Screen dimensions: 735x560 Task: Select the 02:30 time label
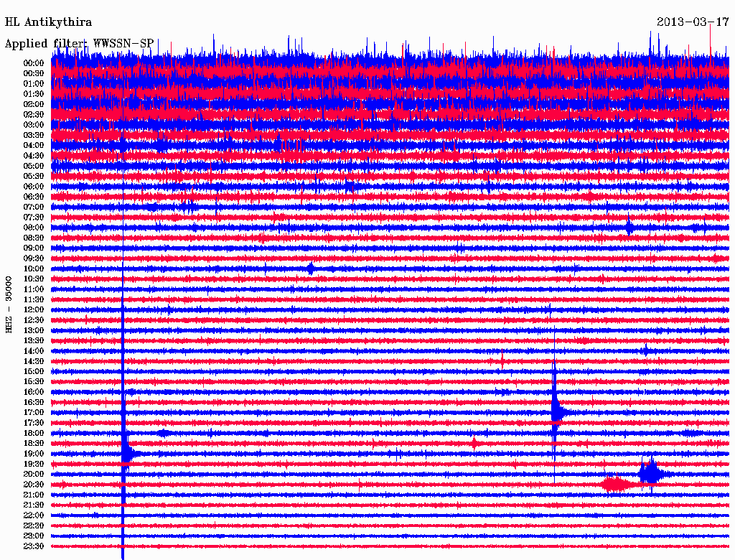34,114
